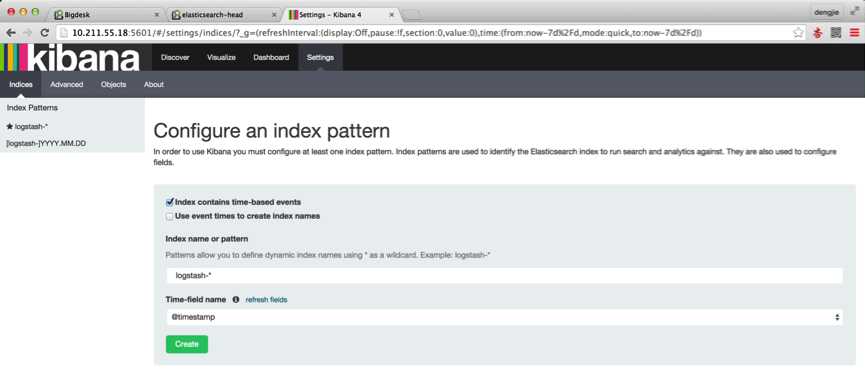Open the Discover tab
This screenshot has height=376, width=865.
[x=175, y=57]
